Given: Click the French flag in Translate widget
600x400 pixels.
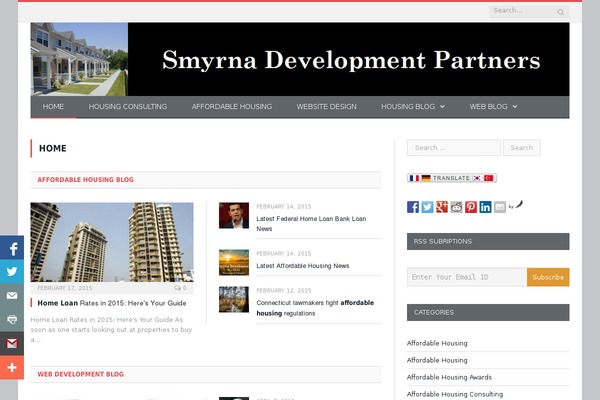Looking at the screenshot, I should click(414, 178).
